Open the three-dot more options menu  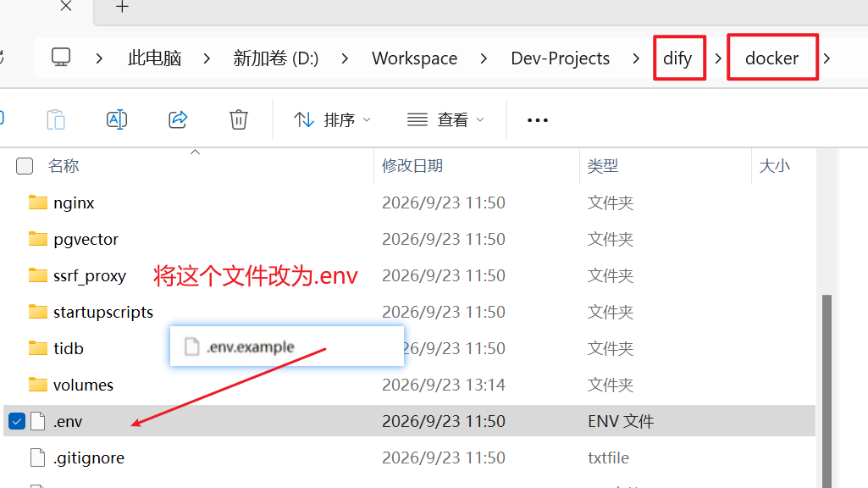537,120
